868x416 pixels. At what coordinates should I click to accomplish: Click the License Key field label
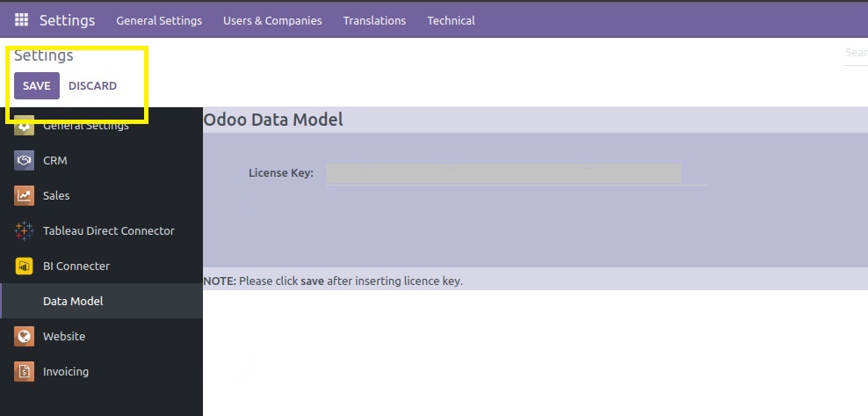click(x=280, y=173)
